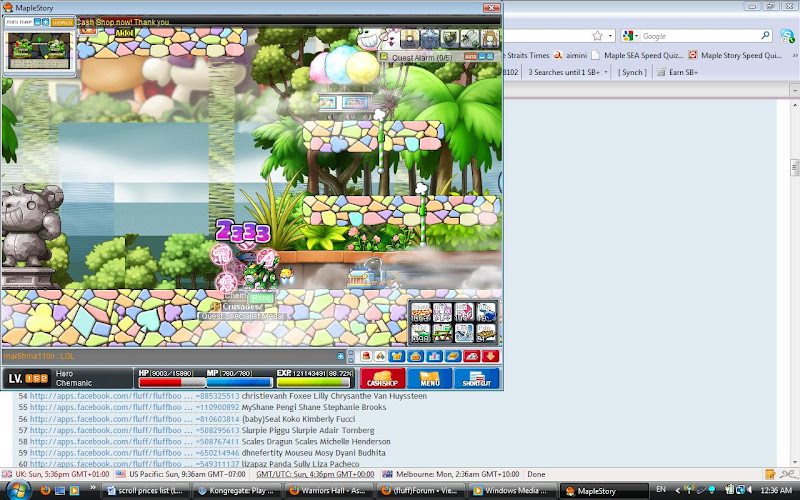Expand the mini map with plus button

click(45, 22)
